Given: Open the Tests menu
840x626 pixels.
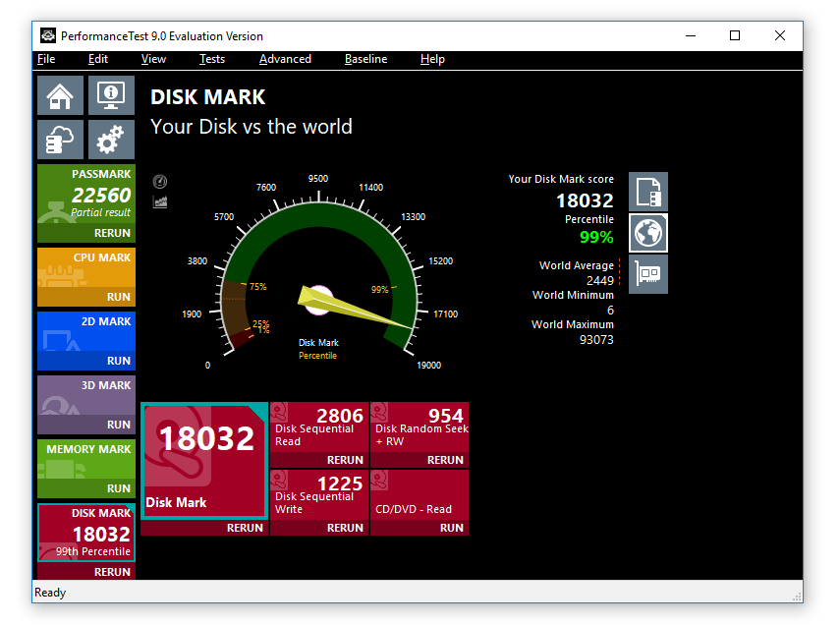Looking at the screenshot, I should click(211, 59).
